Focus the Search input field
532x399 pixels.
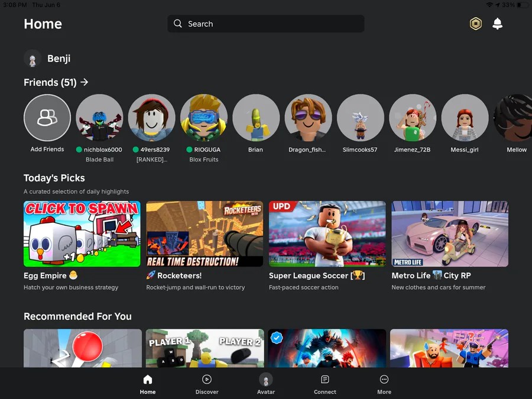[266, 24]
